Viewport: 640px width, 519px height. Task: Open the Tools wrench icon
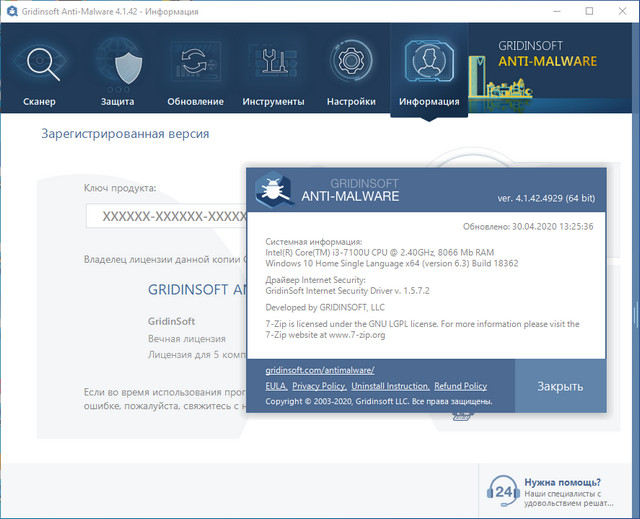tap(273, 64)
